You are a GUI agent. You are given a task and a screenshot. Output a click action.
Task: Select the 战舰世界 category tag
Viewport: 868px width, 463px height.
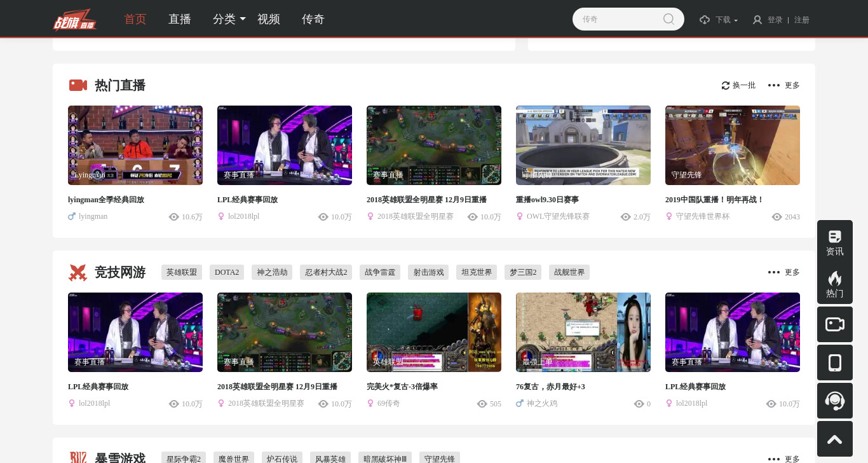tap(569, 272)
